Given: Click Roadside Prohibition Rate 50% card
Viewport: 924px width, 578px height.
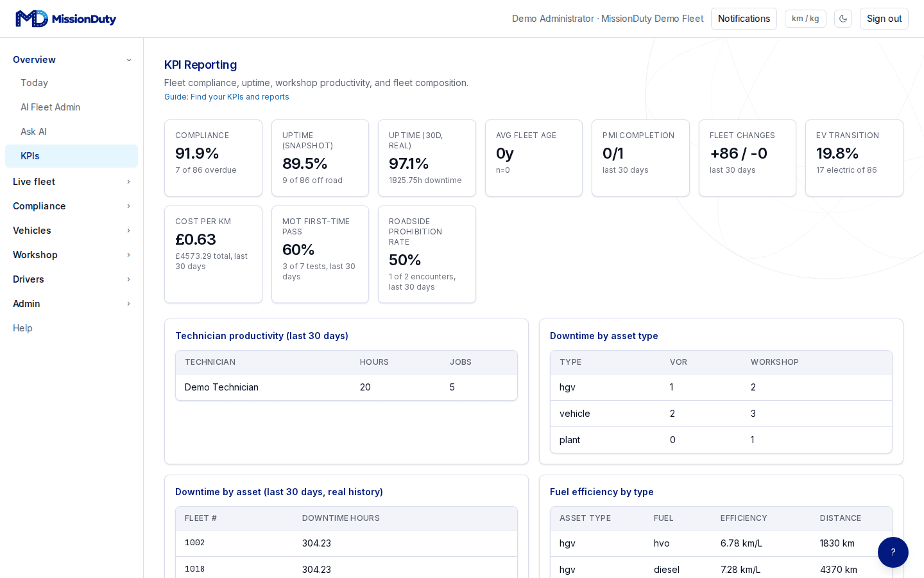Looking at the screenshot, I should pyautogui.click(x=427, y=254).
